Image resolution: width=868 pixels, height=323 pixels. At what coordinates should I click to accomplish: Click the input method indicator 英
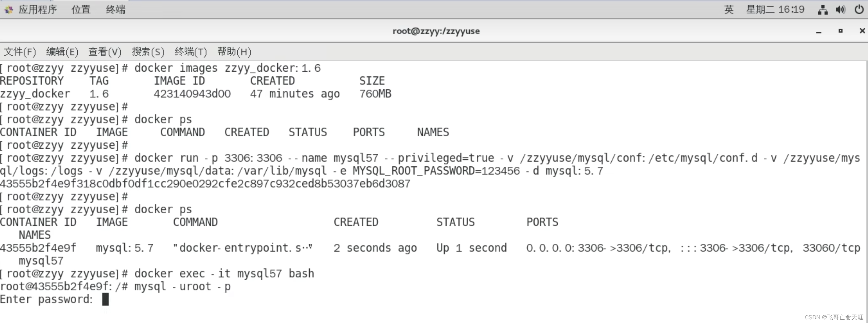click(x=729, y=9)
